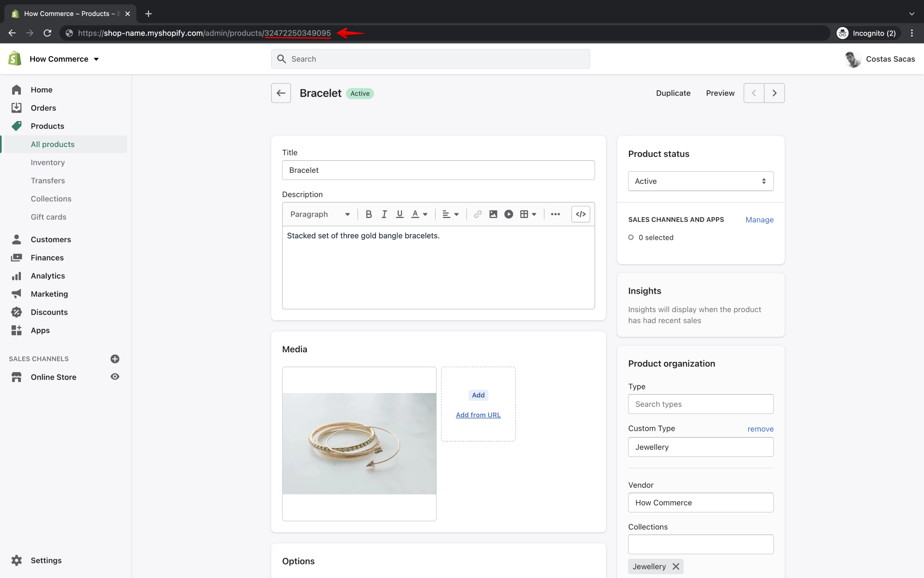The width and height of the screenshot is (924, 578).
Task: Preview the Bracelet product
Action: 720,93
